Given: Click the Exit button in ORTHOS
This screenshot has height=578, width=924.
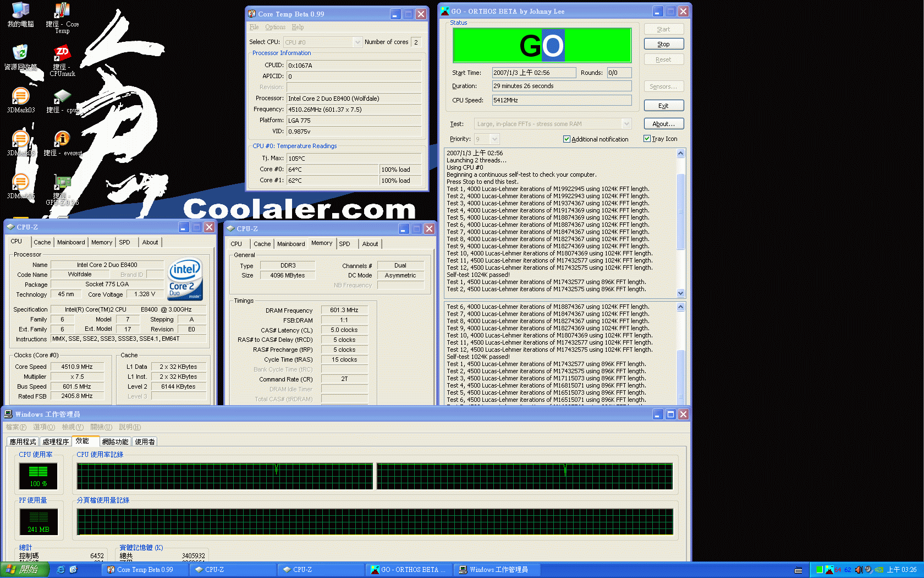Looking at the screenshot, I should [664, 106].
